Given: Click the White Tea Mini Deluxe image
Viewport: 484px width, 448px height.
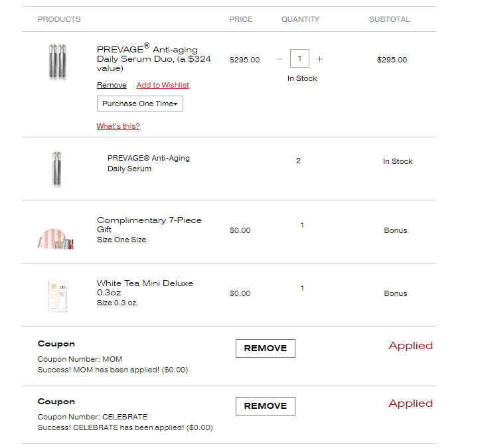Looking at the screenshot, I should click(58, 295).
